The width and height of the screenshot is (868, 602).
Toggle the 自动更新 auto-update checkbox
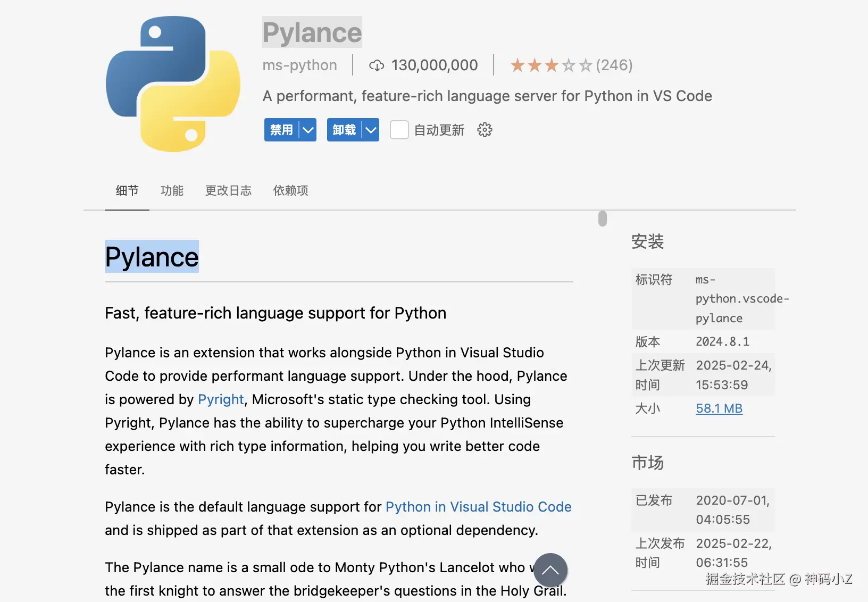[x=399, y=130]
